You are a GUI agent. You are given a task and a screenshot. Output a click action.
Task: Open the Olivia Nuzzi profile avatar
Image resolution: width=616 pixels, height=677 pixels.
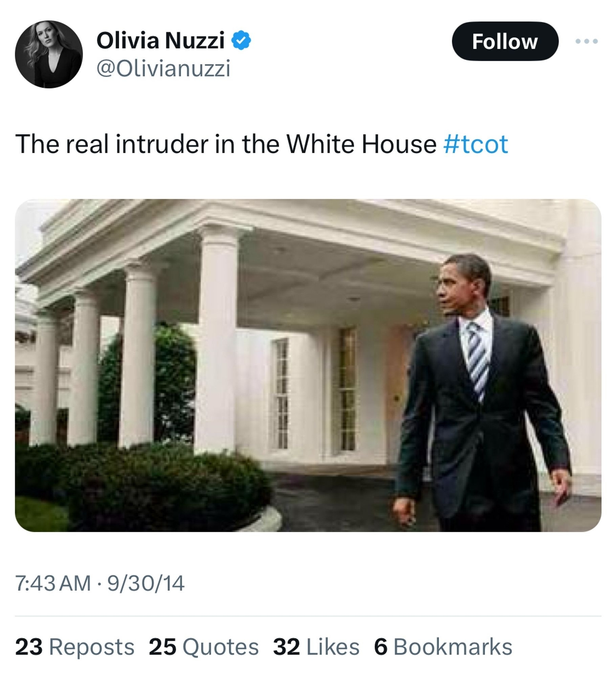[49, 54]
